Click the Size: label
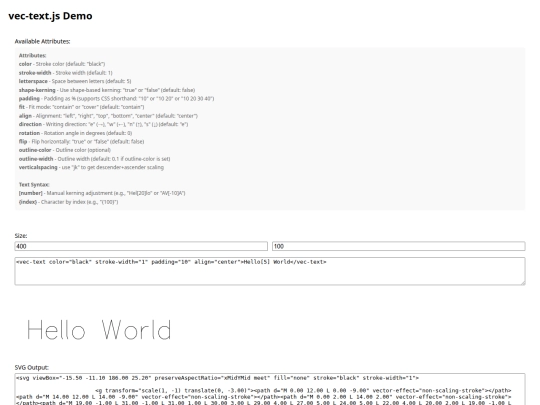540x405 pixels. click(x=21, y=236)
